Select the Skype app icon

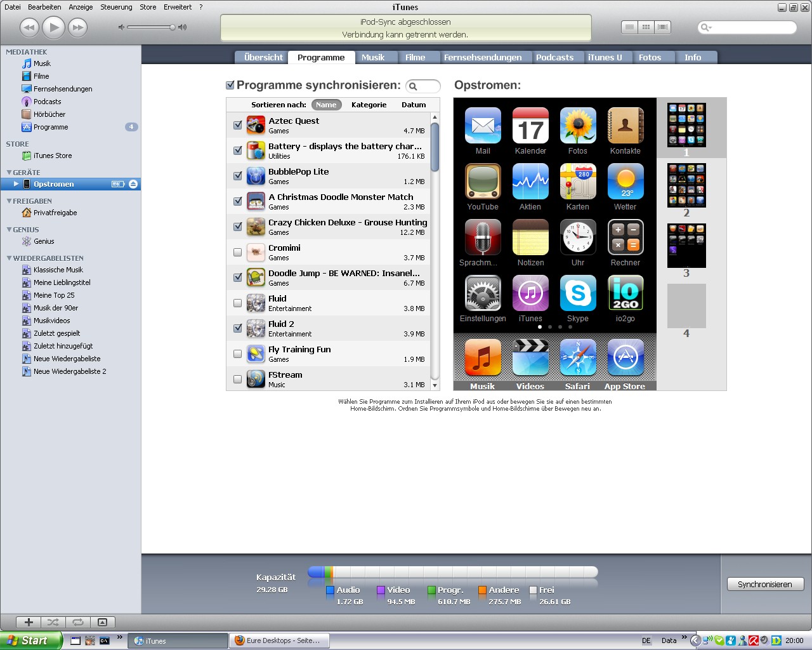click(578, 293)
